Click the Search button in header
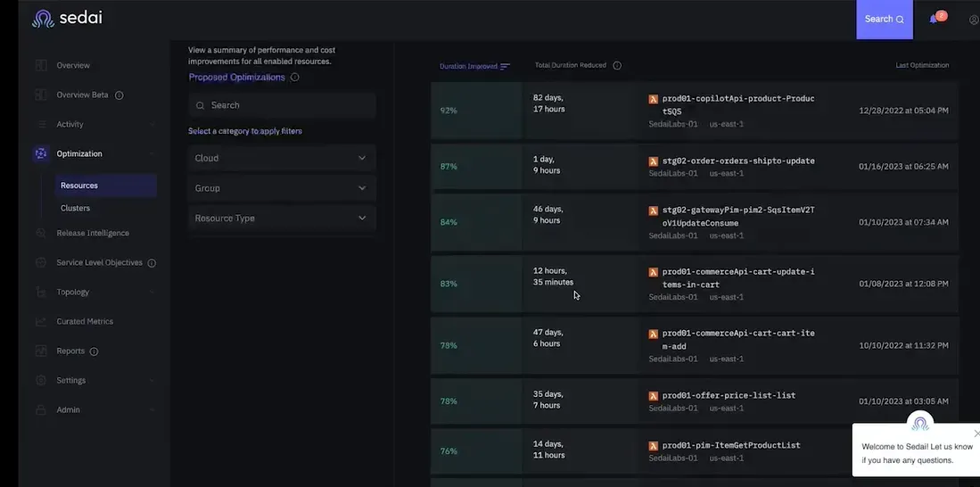 pyautogui.click(x=885, y=20)
